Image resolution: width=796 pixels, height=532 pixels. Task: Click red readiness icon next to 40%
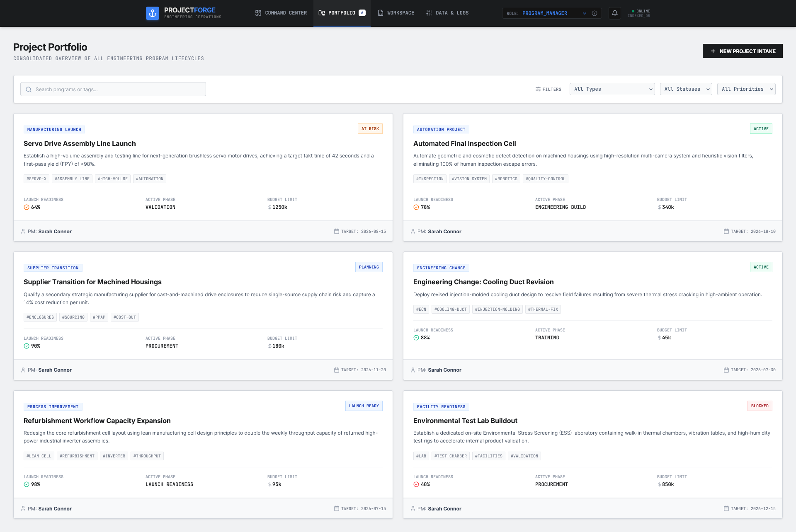[416, 484]
